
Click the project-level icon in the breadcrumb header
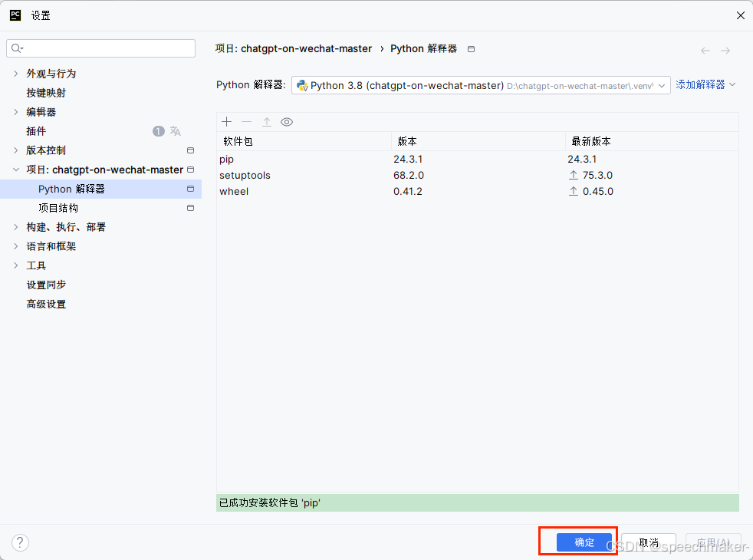(471, 49)
